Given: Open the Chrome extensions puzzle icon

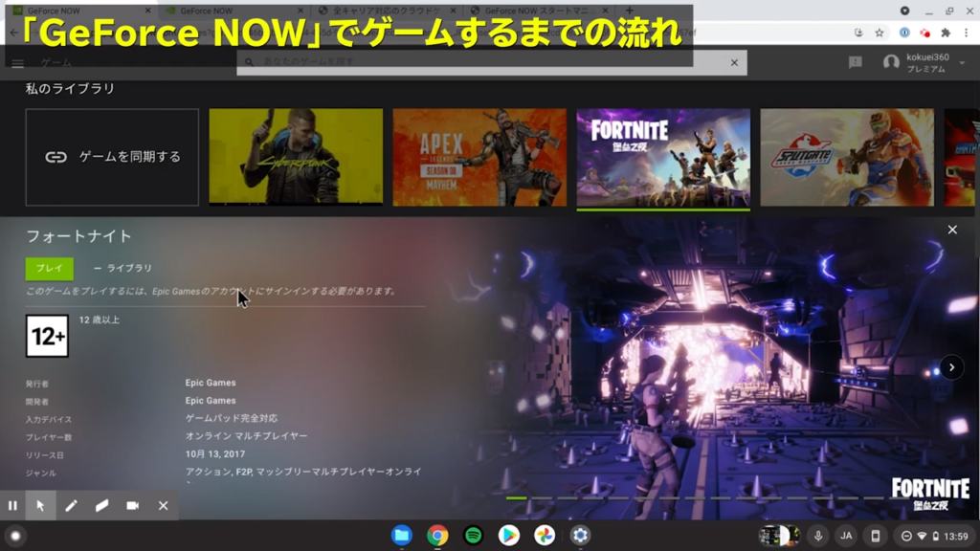Looking at the screenshot, I should tap(946, 32).
